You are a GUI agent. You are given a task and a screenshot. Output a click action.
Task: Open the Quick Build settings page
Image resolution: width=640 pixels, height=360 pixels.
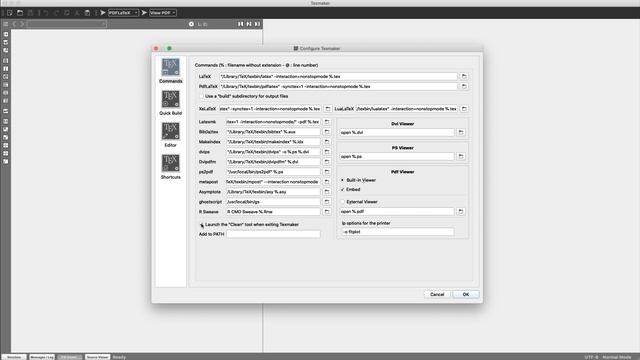171,103
